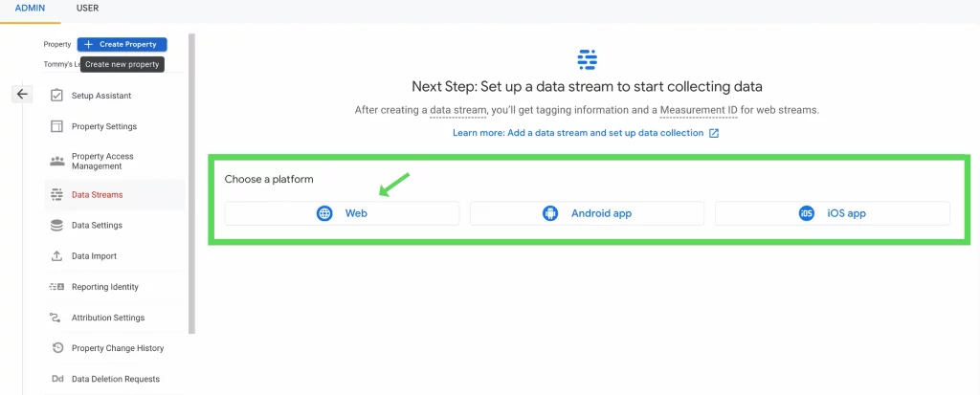
Task: Click the Setup Assistant checkbox icon
Action: [56, 96]
